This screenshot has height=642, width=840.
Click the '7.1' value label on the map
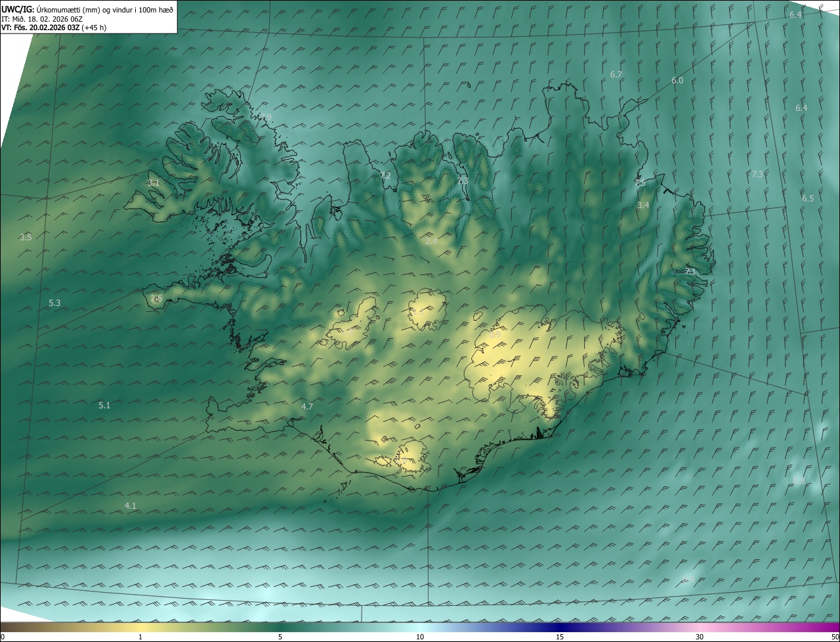[690, 271]
